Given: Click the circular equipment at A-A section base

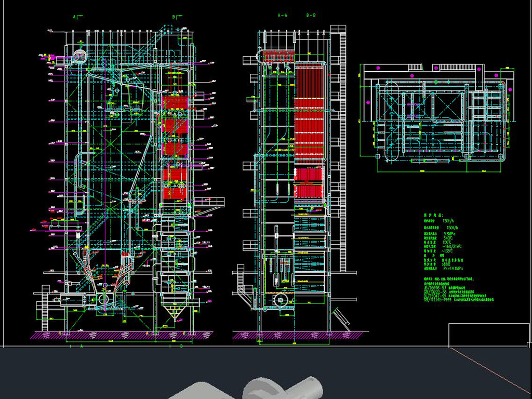Looking at the screenshot, I should [282, 299].
